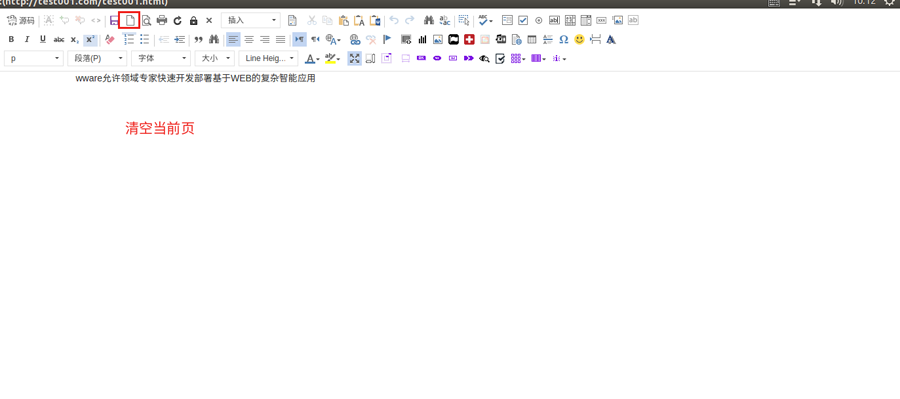Click the page break icon
Viewport: 900px width, 399px height.
point(595,40)
